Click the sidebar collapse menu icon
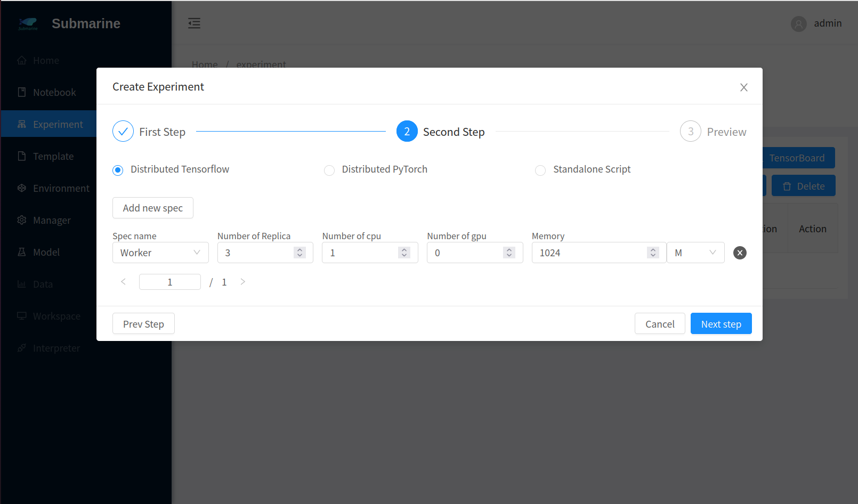The height and width of the screenshot is (504, 858). (x=194, y=23)
